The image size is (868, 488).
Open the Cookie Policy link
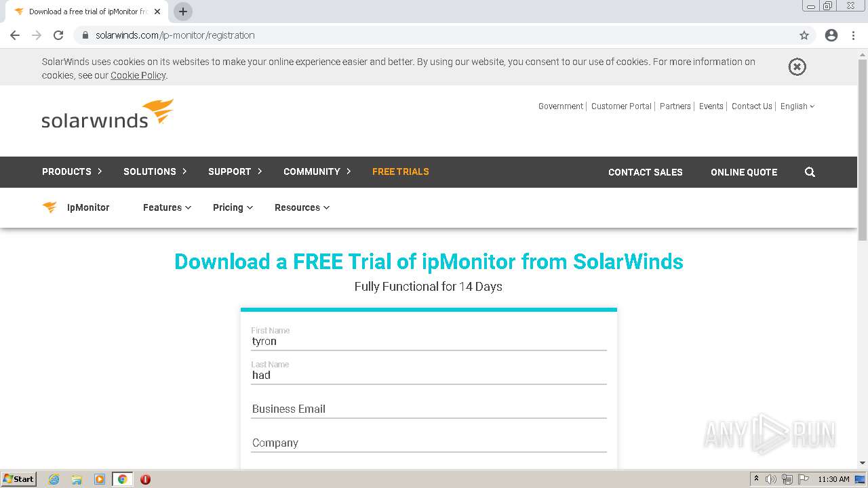click(138, 75)
